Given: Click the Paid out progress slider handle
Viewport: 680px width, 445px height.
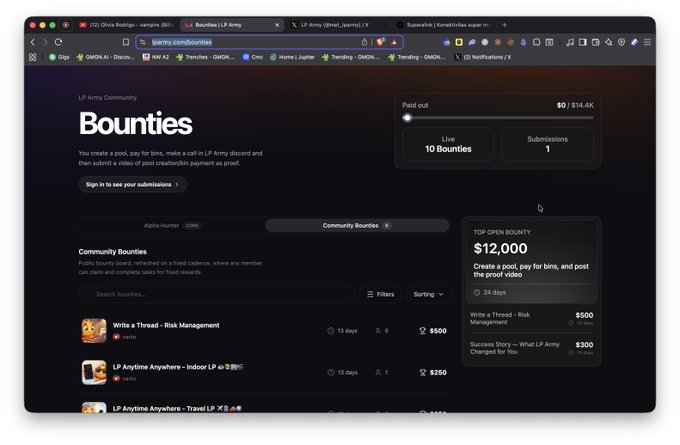Looking at the screenshot, I should point(407,118).
